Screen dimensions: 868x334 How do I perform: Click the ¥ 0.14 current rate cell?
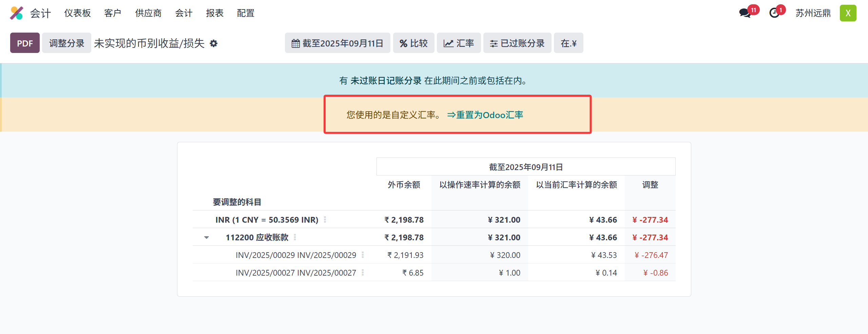(606, 273)
